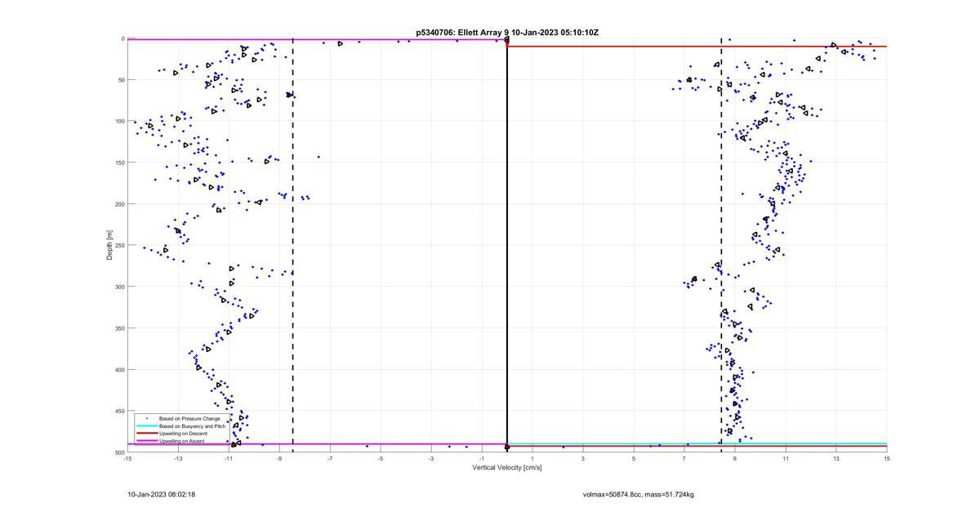Click the depth tick label '300'
The height and width of the screenshot is (508, 980).
pos(119,287)
